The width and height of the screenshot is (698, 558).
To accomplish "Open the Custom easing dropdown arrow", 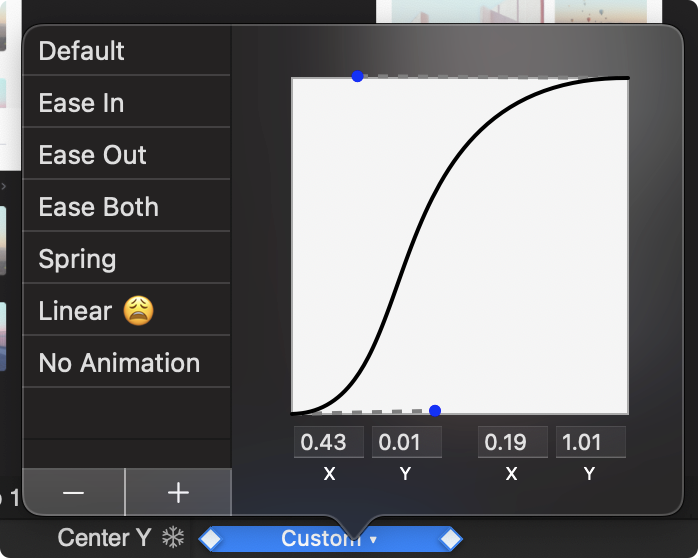I will tap(373, 540).
